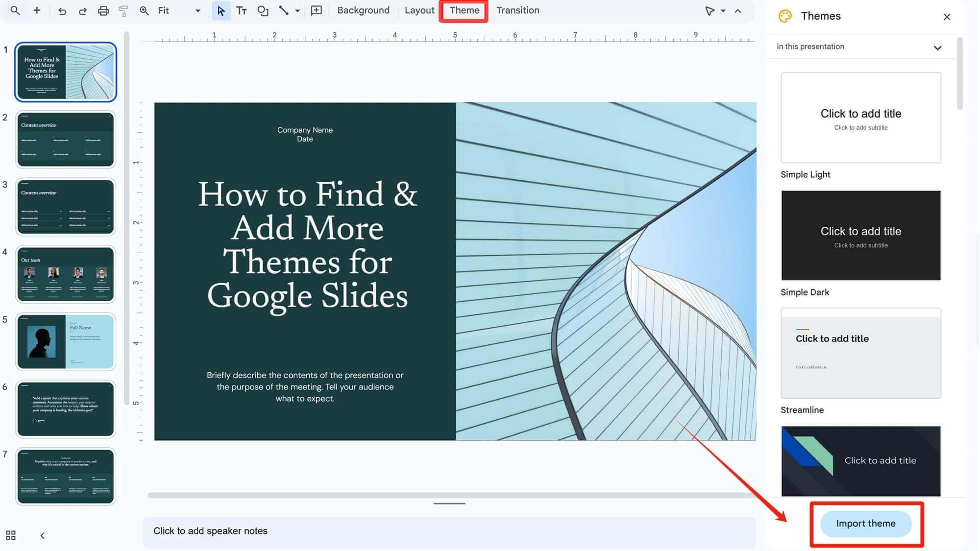Activate the paint format tool
The width and height of the screenshot is (980, 551).
(x=123, y=10)
